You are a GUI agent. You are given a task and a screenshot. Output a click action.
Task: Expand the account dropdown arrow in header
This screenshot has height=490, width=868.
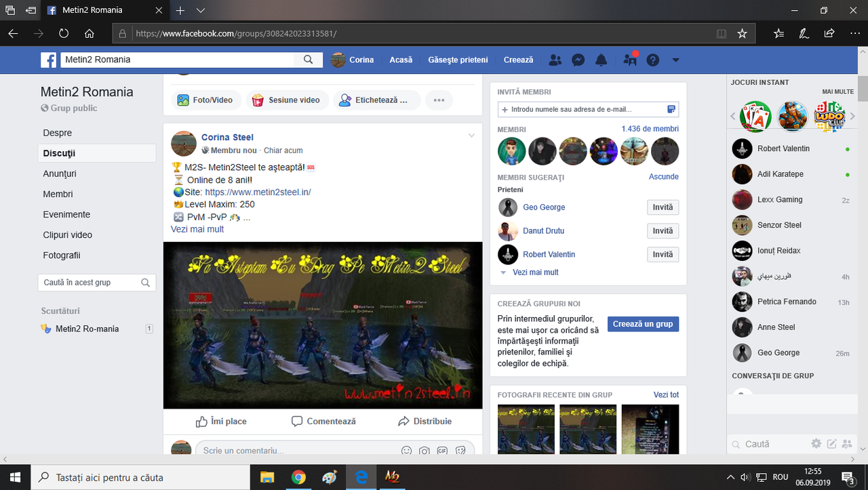point(675,60)
